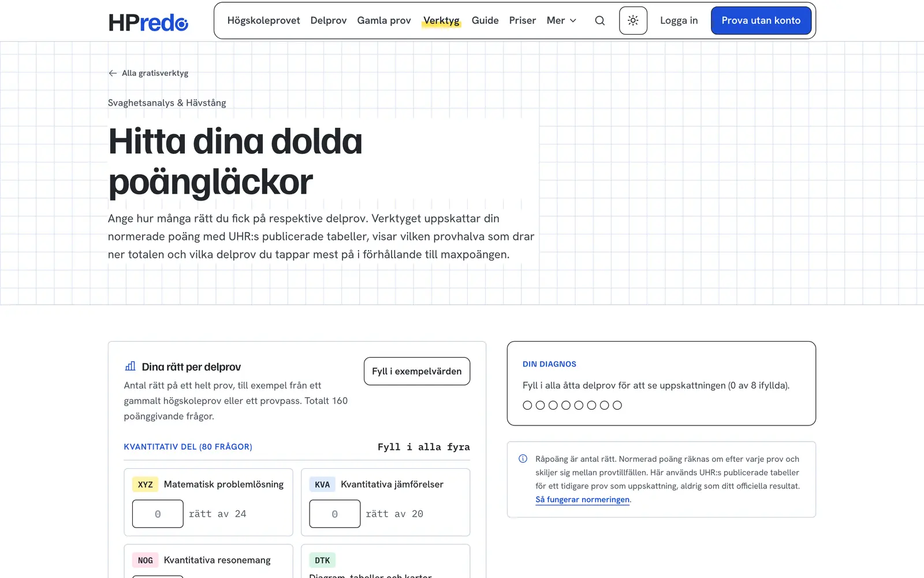The image size is (924, 578).
Task: Open Högskoleprovet in the nav menu
Action: (263, 21)
